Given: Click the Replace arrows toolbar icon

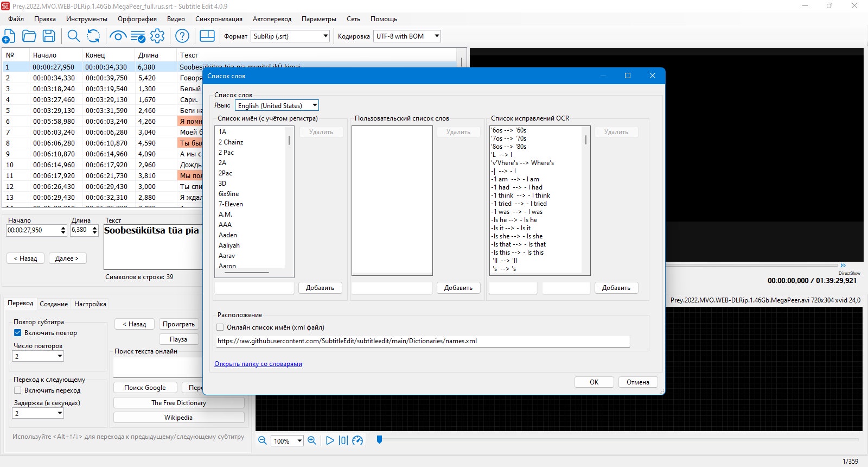Looking at the screenshot, I should point(93,36).
